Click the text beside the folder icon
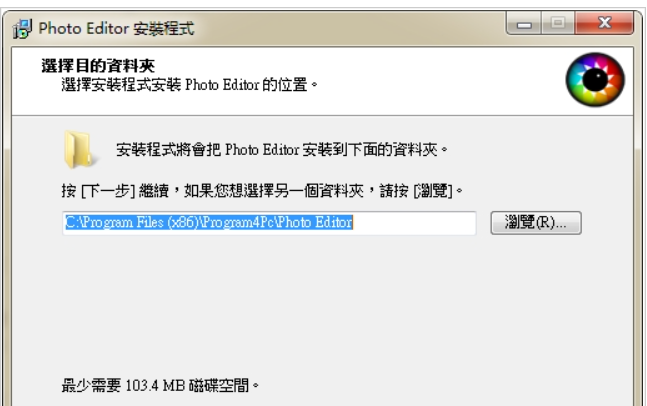647x406 pixels. (282, 149)
